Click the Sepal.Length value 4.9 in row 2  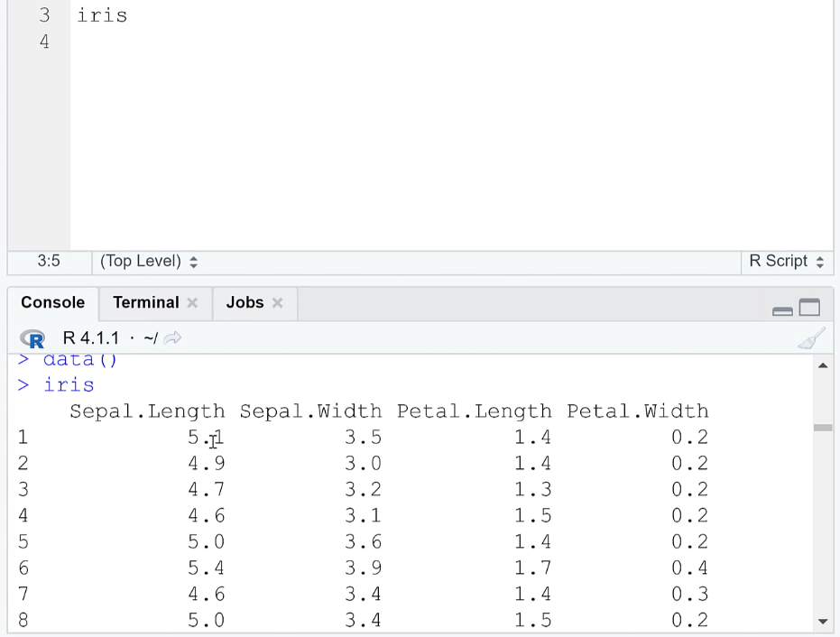[207, 464]
